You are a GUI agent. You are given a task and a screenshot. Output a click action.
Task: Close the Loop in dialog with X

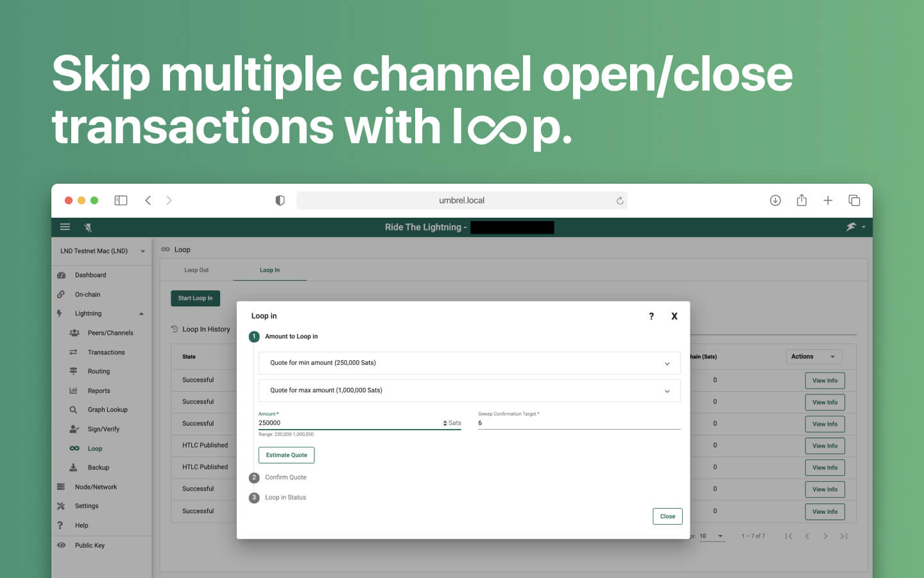[674, 316]
